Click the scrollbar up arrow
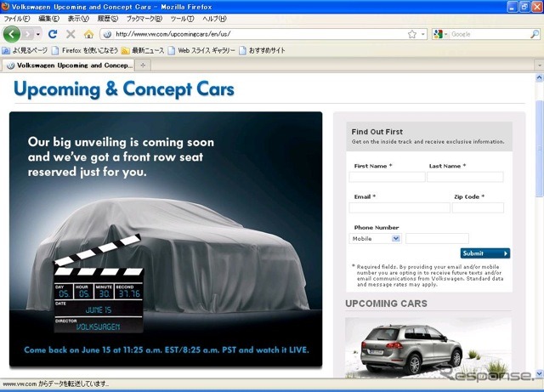 (x=540, y=77)
